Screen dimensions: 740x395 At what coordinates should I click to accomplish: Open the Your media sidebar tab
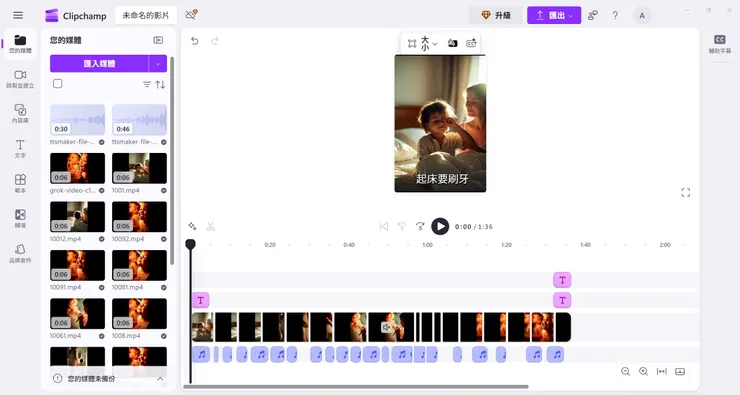pos(20,44)
